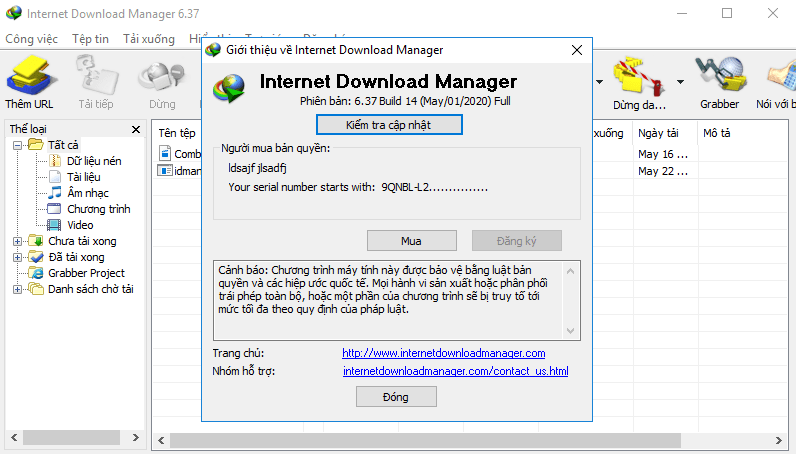
Task: Open the Tải xuống menu
Action: point(148,38)
